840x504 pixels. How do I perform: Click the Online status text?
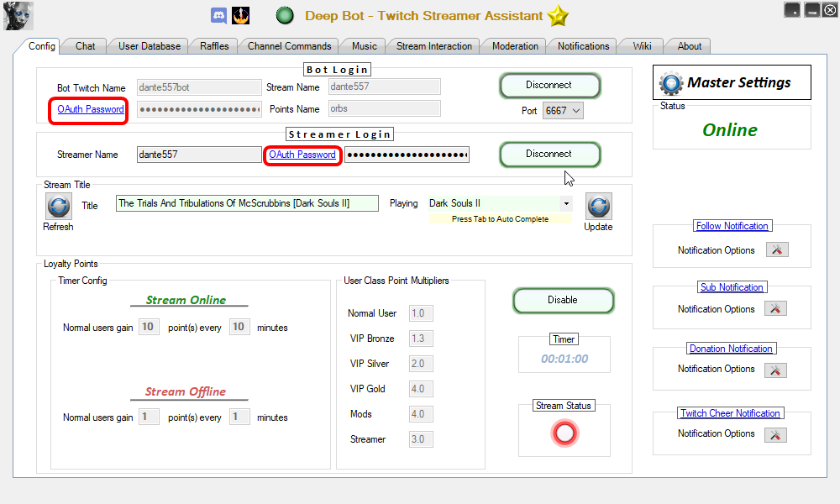point(730,129)
